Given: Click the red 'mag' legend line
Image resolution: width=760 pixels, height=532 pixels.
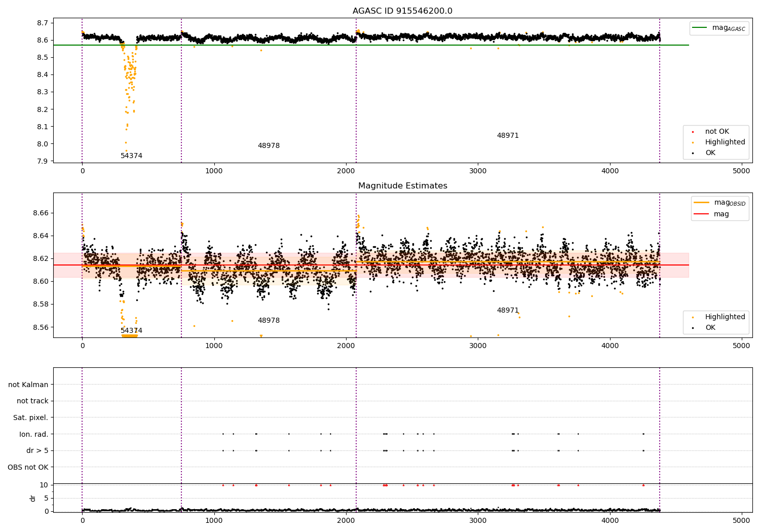Looking at the screenshot, I should pyautogui.click(x=702, y=214).
